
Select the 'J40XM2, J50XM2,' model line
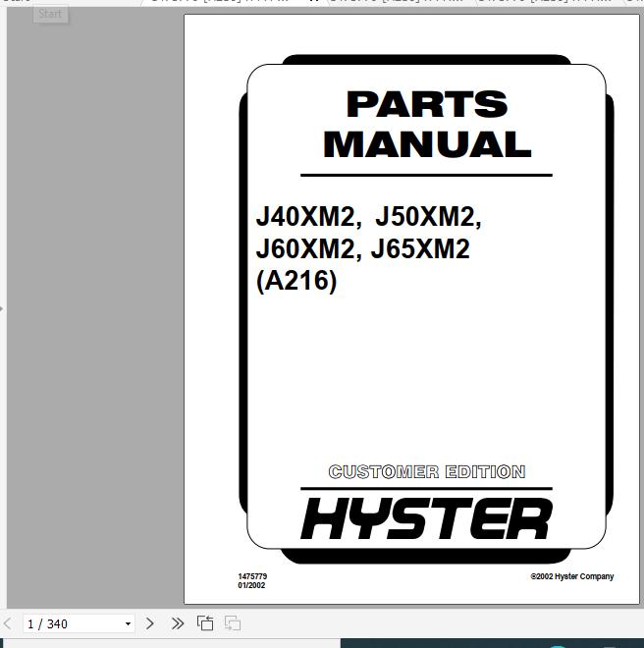pos(368,216)
